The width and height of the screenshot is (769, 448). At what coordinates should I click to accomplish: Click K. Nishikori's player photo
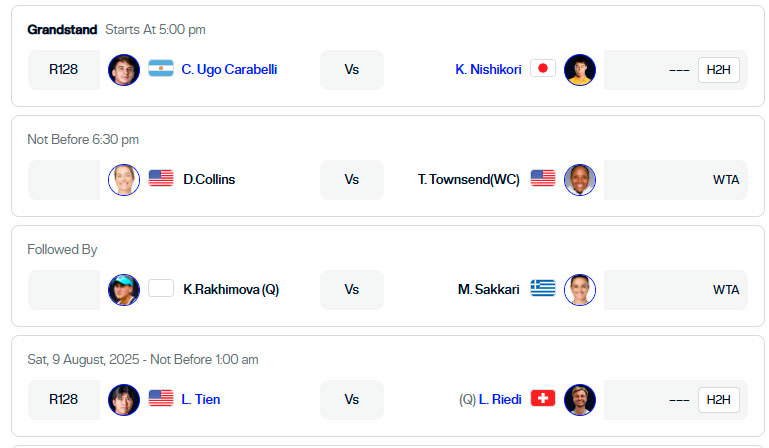point(580,70)
